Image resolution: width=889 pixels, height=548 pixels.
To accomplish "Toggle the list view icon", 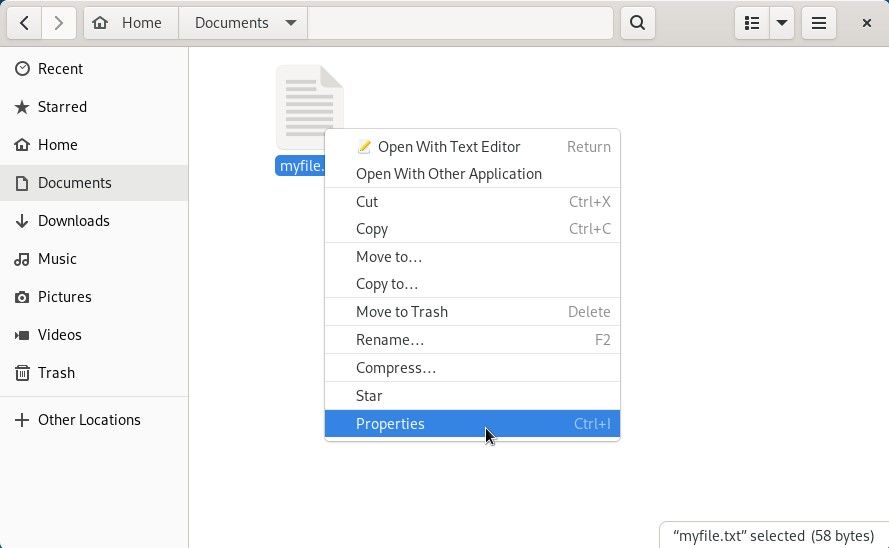I will coord(752,23).
